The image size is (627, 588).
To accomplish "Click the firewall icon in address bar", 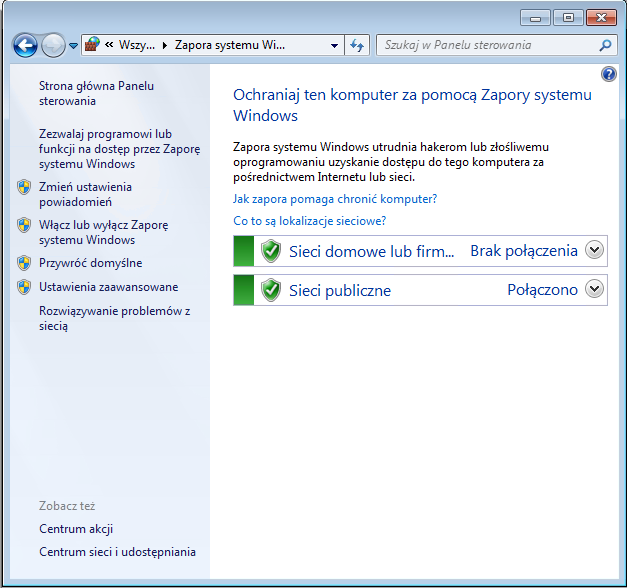I will [x=92, y=44].
